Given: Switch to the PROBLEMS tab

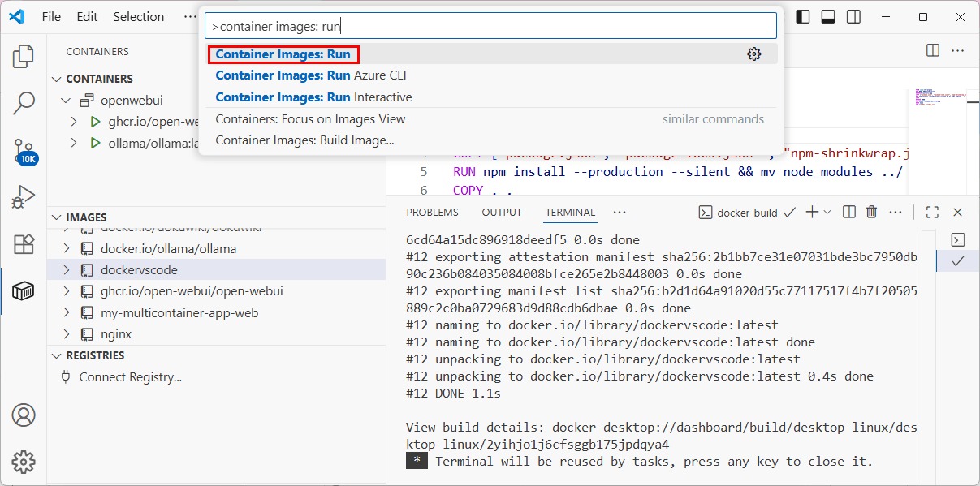Looking at the screenshot, I should (432, 213).
